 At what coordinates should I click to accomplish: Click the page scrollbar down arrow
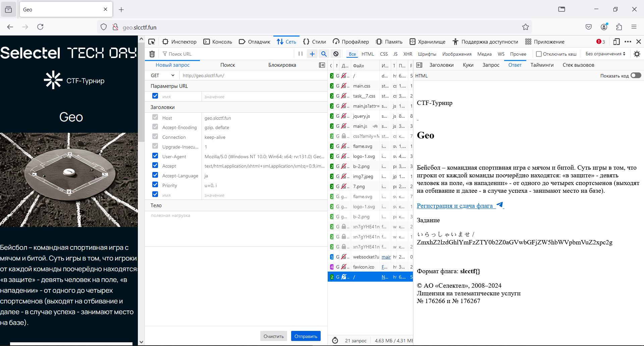tap(141, 342)
